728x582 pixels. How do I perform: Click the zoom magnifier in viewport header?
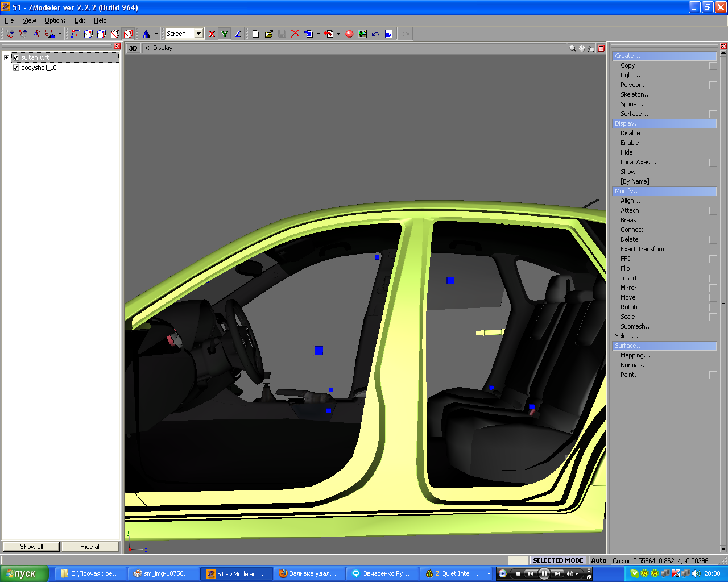(x=573, y=48)
